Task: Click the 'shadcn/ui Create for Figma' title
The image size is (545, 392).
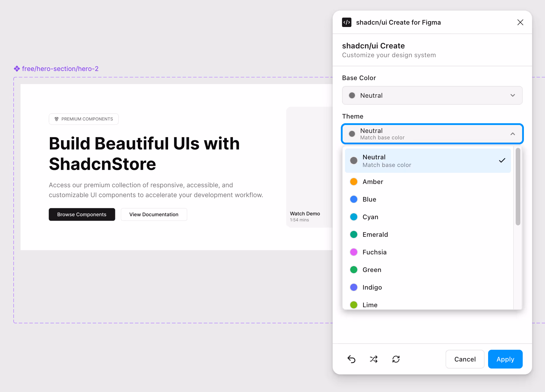Action: click(x=398, y=23)
